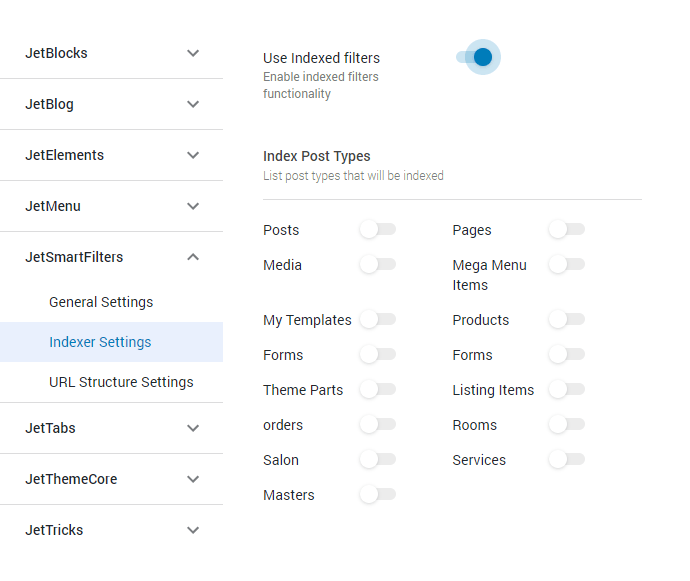
Task: Switch on Salon indexing
Action: click(x=378, y=460)
